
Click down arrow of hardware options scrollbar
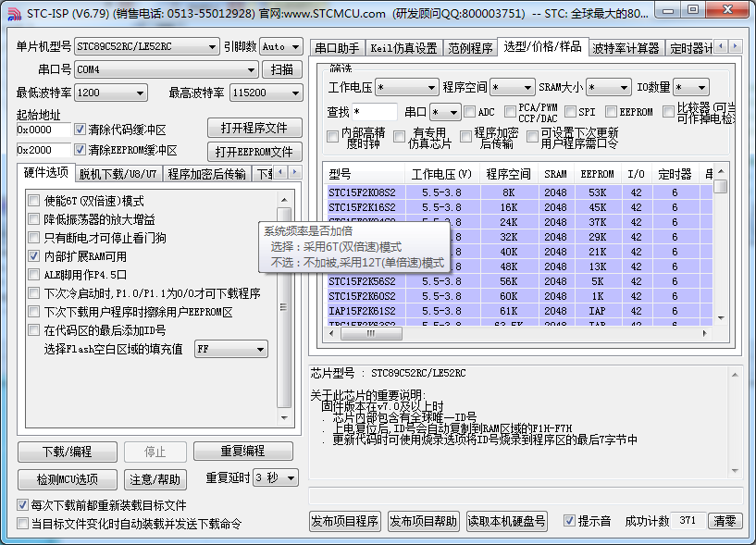pos(284,418)
